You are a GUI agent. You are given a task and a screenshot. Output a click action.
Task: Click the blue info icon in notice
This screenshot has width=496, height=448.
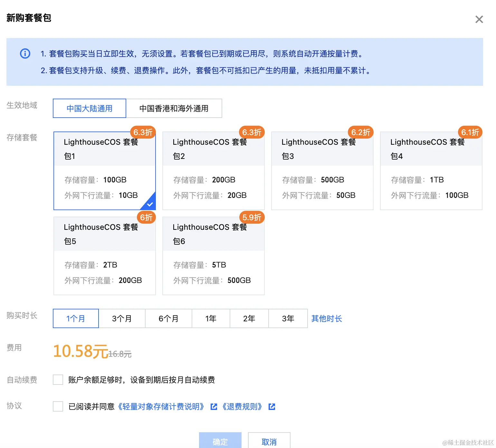pyautogui.click(x=25, y=54)
